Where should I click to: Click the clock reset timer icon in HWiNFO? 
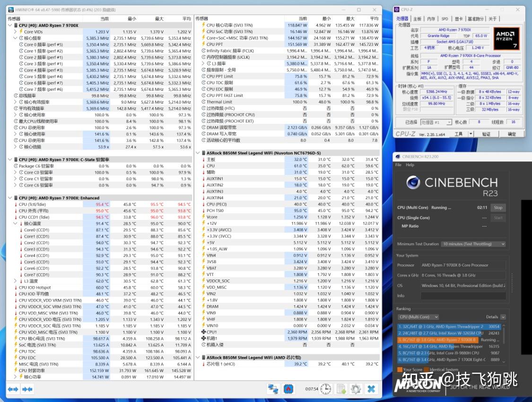326,389
